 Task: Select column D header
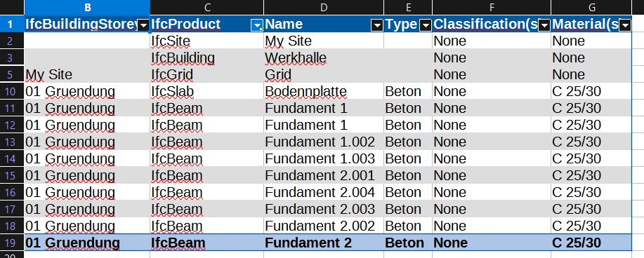pyautogui.click(x=324, y=8)
